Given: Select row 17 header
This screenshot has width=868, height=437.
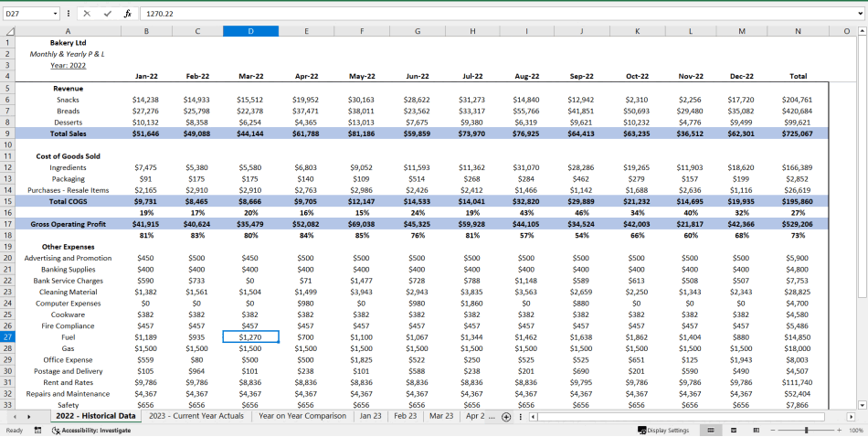Looking at the screenshot, I should coord(7,224).
